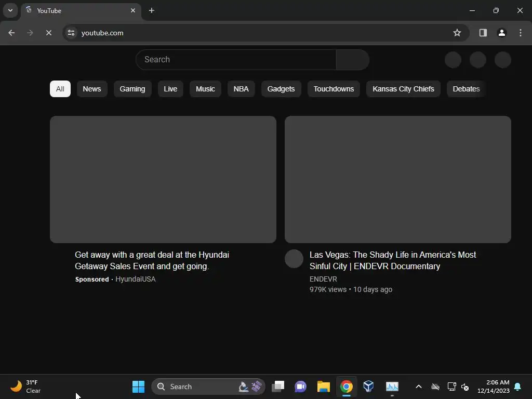
Task: Click the ENDEVR channel avatar placeholder
Action: (294, 259)
